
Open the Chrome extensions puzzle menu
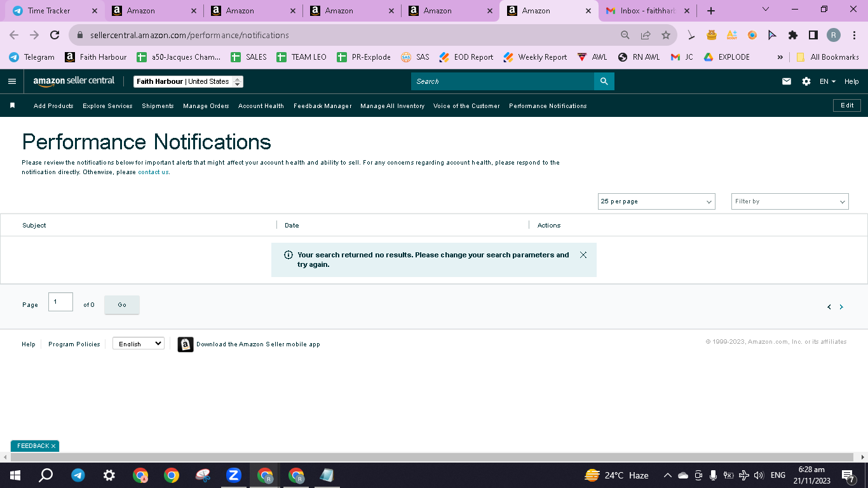[x=793, y=36]
